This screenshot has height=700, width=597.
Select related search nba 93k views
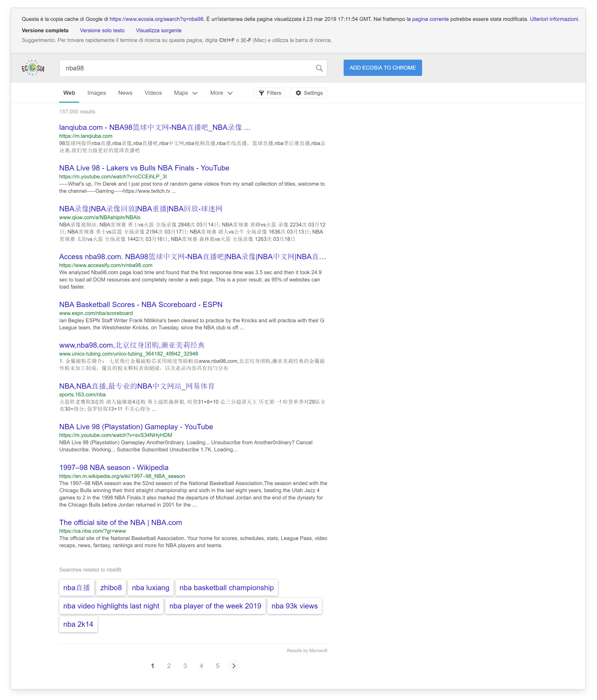tap(294, 606)
